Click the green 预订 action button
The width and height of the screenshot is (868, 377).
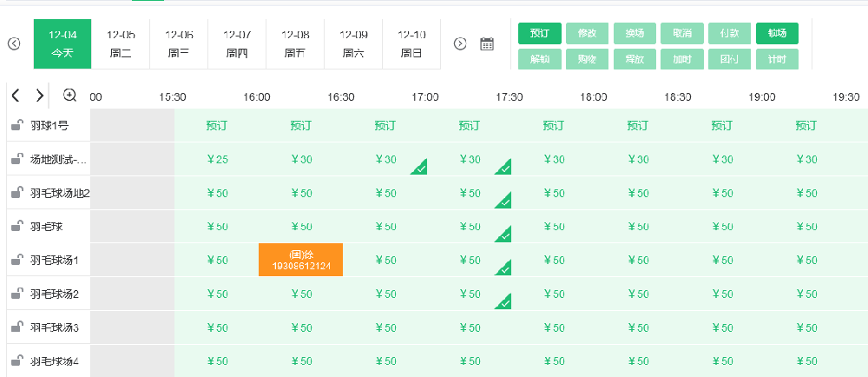click(540, 34)
